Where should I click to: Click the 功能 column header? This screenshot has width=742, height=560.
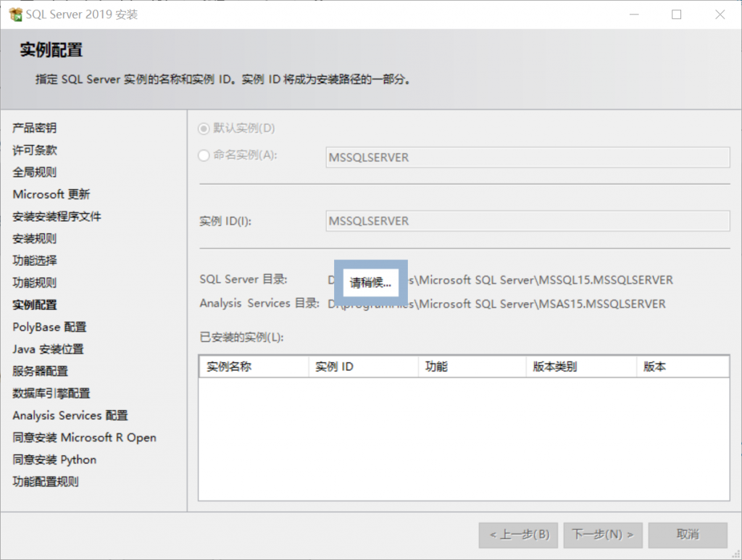(471, 367)
